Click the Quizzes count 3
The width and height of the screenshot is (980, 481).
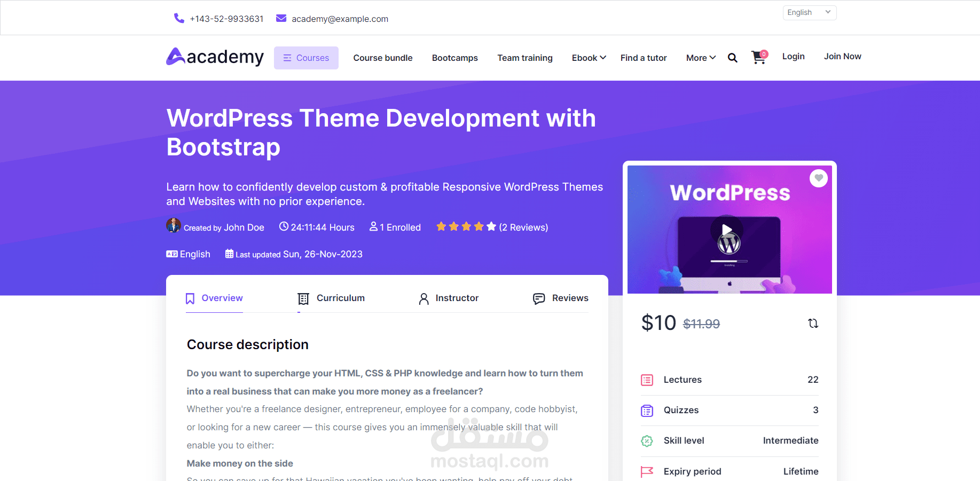tap(816, 410)
